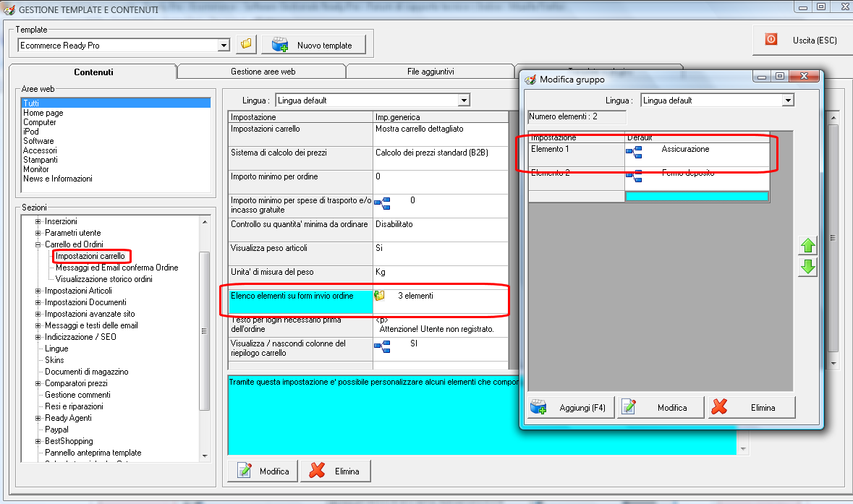Select Paypal tree item
853x504 pixels.
pyautogui.click(x=56, y=430)
